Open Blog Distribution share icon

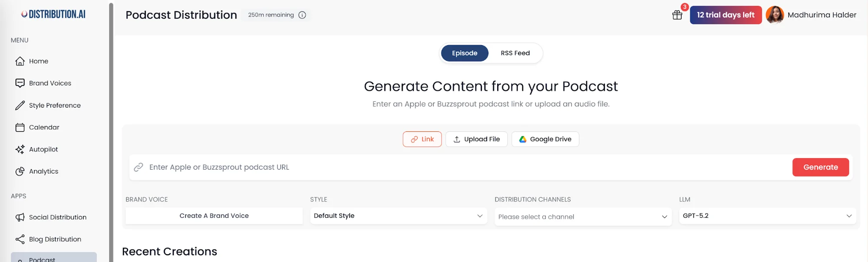pyautogui.click(x=20, y=239)
